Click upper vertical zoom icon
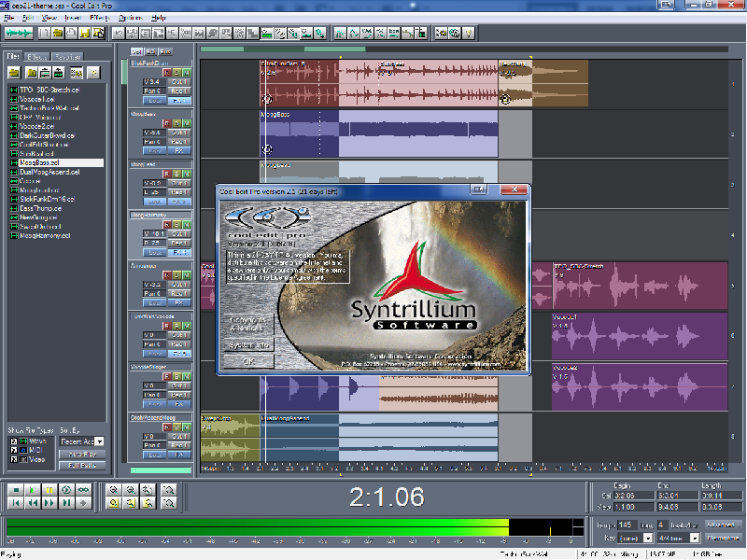The image size is (747, 560). tap(169, 489)
